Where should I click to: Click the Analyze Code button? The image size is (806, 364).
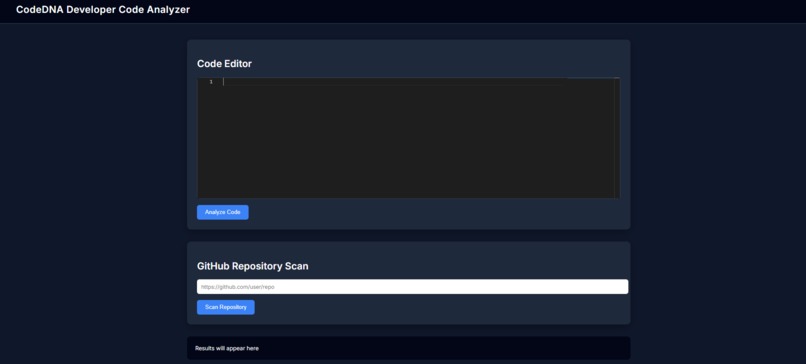click(223, 212)
